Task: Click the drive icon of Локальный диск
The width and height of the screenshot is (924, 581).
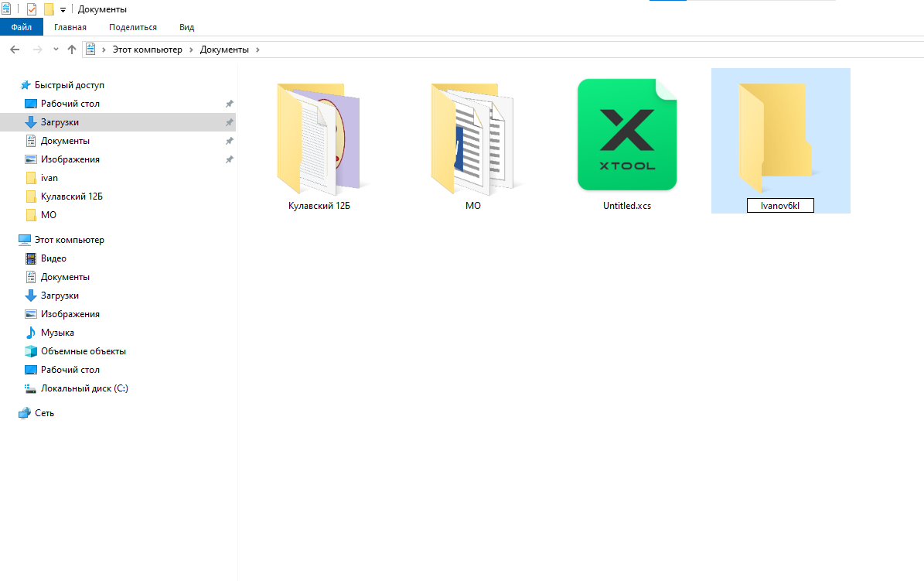Action: (31, 388)
